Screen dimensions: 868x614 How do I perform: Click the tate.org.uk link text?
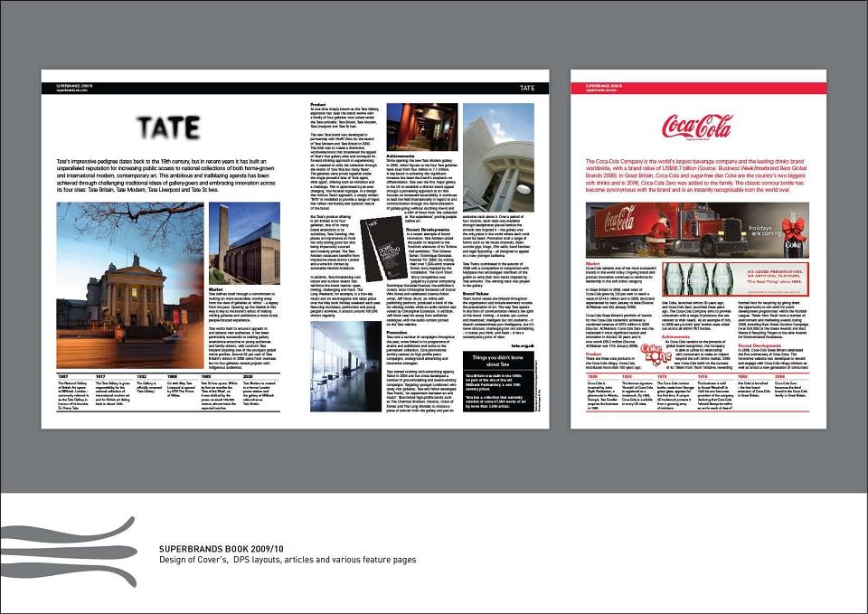pyautogui.click(x=522, y=345)
